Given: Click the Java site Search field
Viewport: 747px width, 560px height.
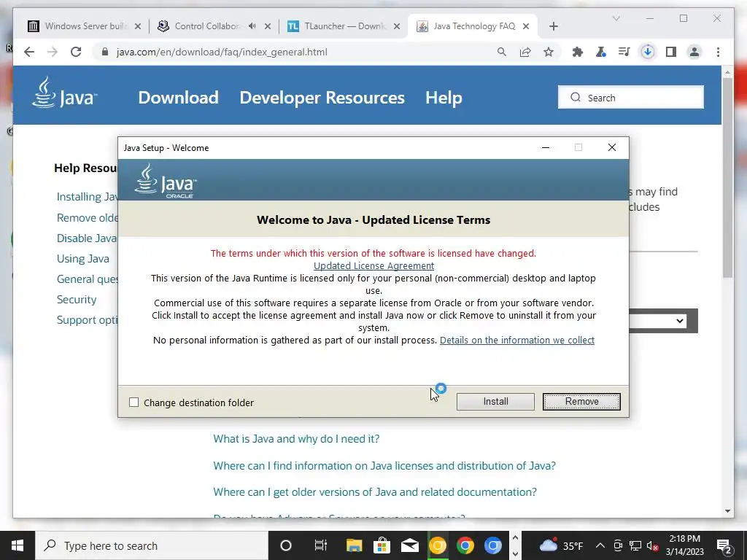Looking at the screenshot, I should click(631, 98).
